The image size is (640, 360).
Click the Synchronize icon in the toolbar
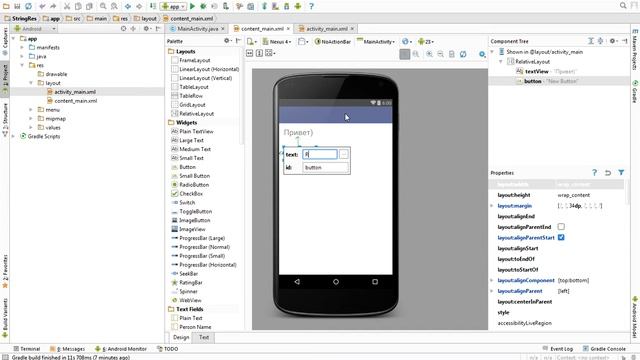29,6
